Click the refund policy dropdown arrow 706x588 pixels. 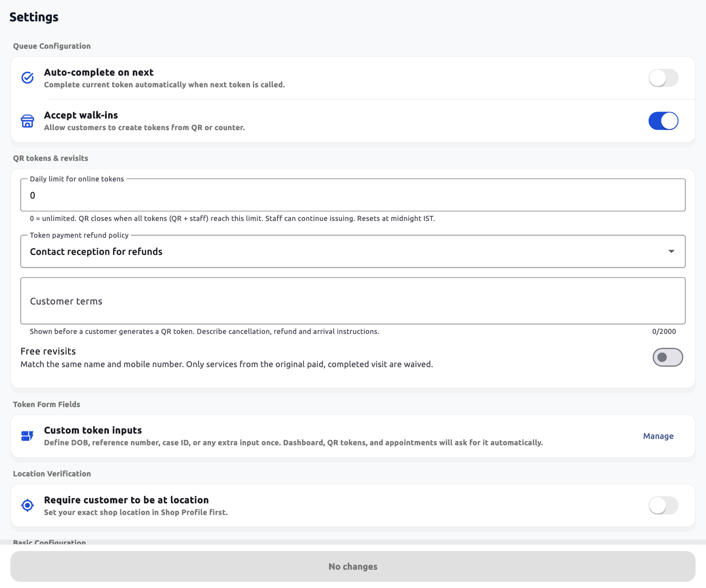671,251
